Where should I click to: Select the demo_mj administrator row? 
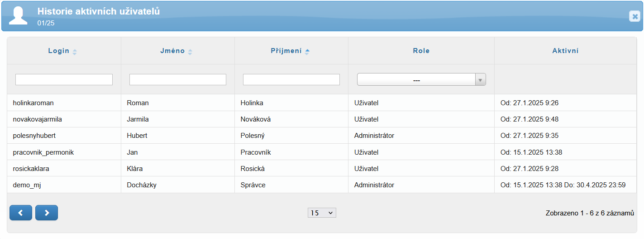(28, 185)
